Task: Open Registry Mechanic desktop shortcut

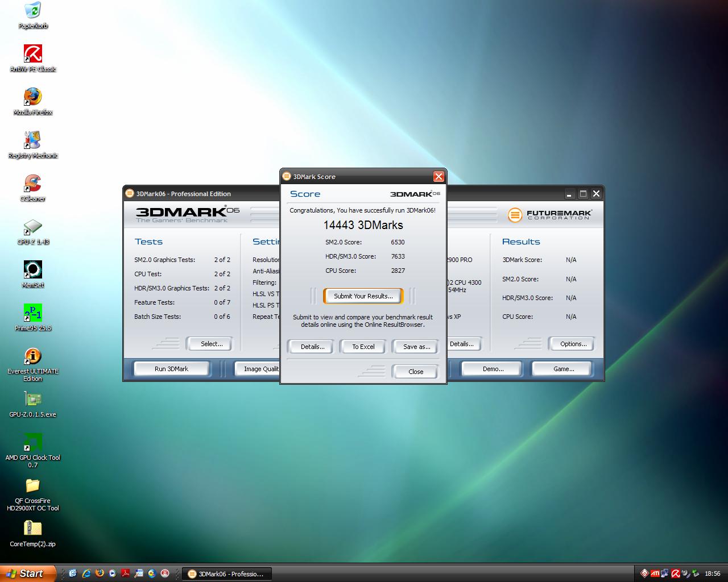Action: 33,145
